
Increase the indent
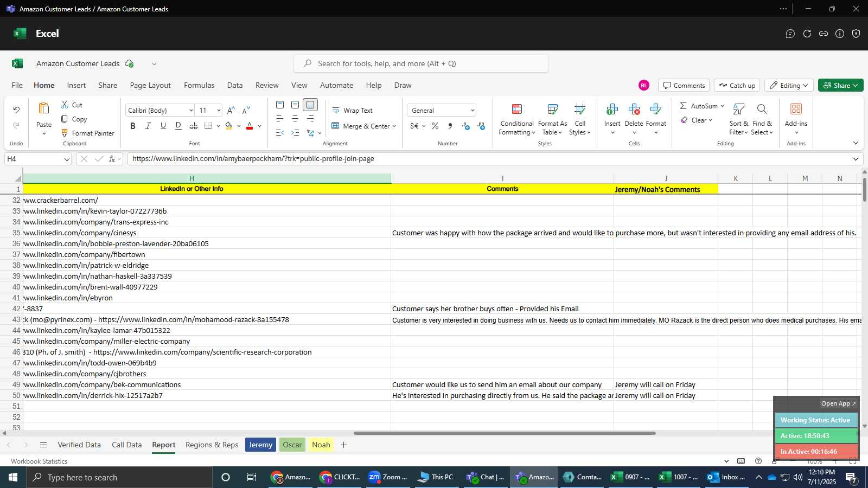coord(295,133)
